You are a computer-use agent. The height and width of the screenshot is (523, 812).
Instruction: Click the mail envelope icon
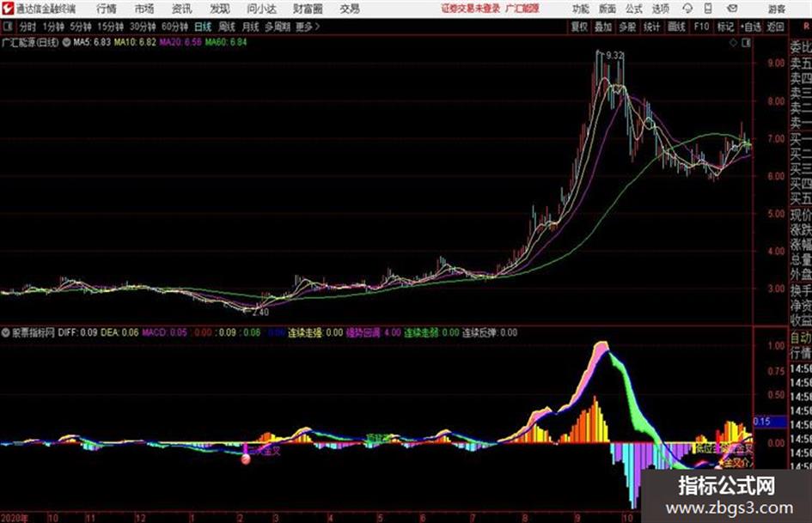coord(732,9)
